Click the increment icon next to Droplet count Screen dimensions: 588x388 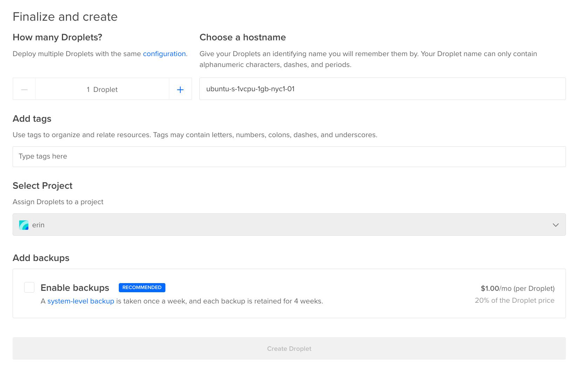pyautogui.click(x=180, y=89)
